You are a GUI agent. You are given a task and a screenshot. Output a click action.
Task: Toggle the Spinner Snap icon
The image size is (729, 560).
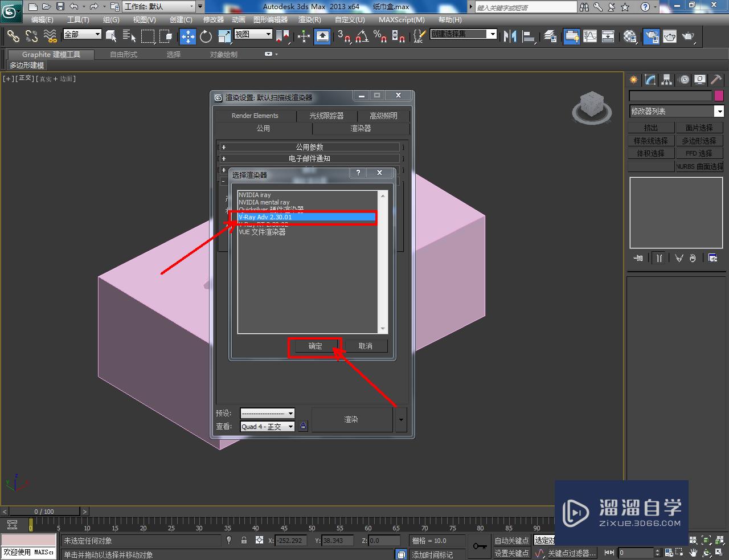coord(399,36)
